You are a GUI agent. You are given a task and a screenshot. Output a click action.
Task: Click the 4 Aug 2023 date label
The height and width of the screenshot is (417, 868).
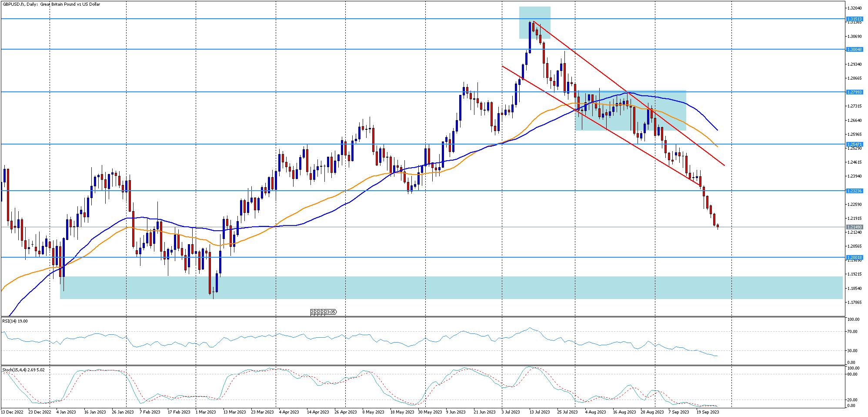[x=595, y=412]
